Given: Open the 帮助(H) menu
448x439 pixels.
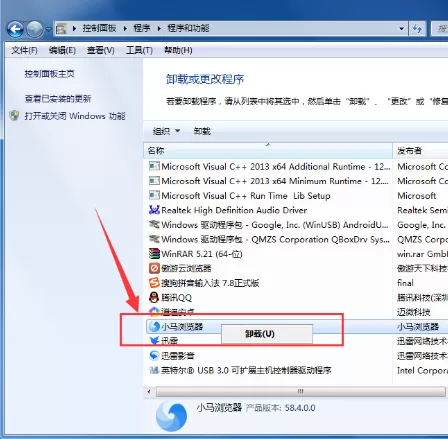Looking at the screenshot, I should click(x=178, y=50).
